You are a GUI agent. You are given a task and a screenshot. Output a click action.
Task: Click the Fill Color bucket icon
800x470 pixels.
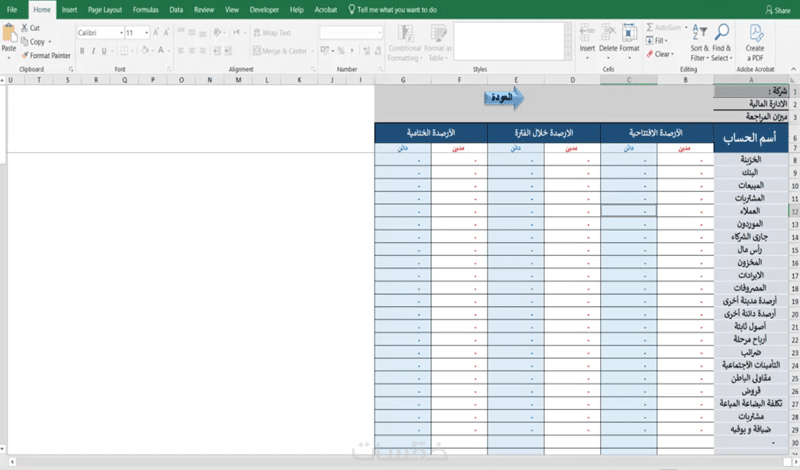tap(145, 51)
